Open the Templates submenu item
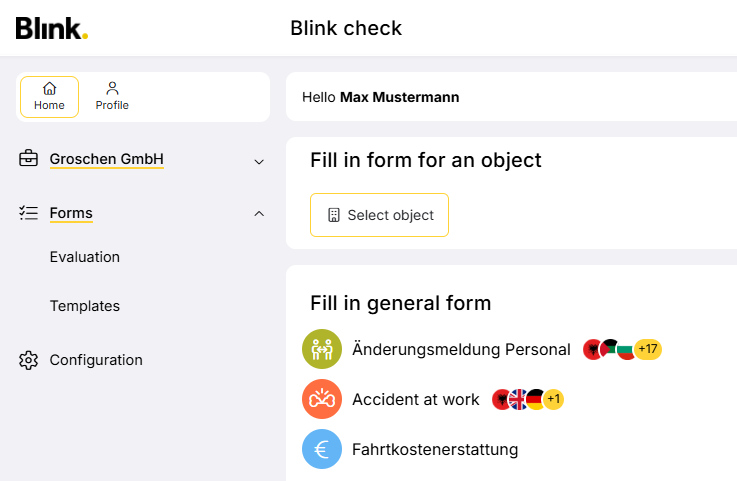Image resolution: width=737 pixels, height=481 pixels. (85, 306)
